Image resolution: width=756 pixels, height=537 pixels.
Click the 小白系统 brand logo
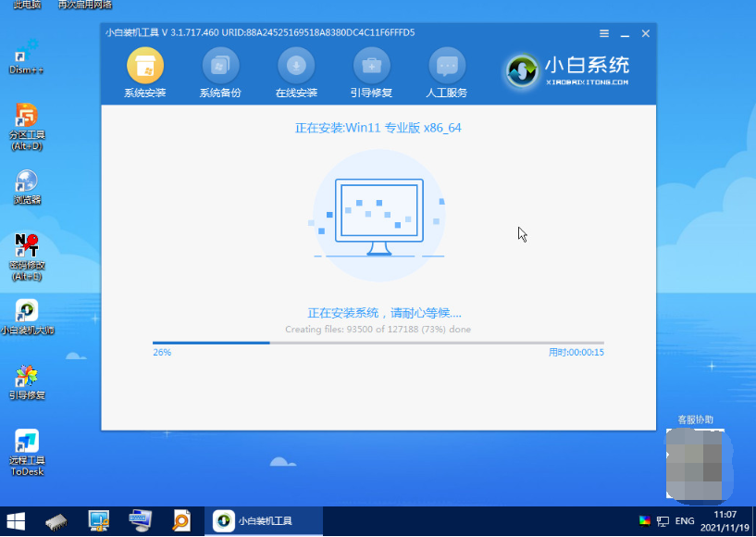pos(568,69)
